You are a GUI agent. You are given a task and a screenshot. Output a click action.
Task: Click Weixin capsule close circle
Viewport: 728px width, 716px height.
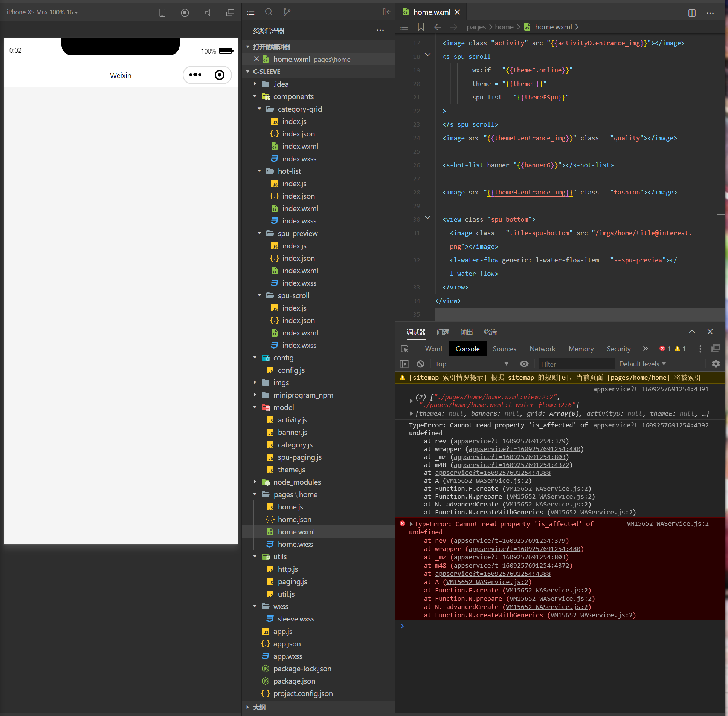point(219,75)
